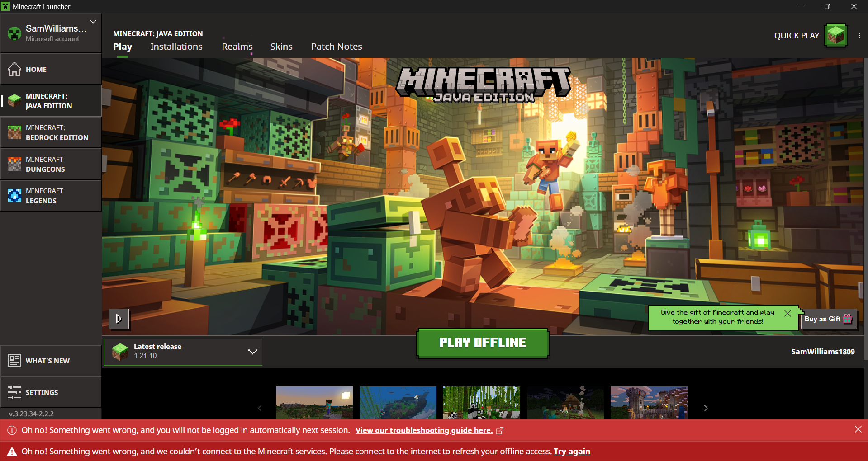Screen dimensions: 868x461
Task: Click the Quick Play grass block icon
Action: [836, 35]
